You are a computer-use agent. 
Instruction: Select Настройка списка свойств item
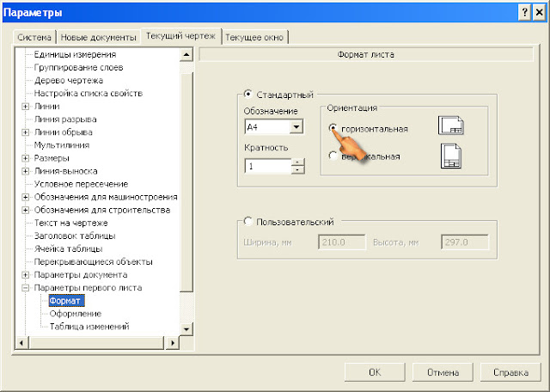88,94
